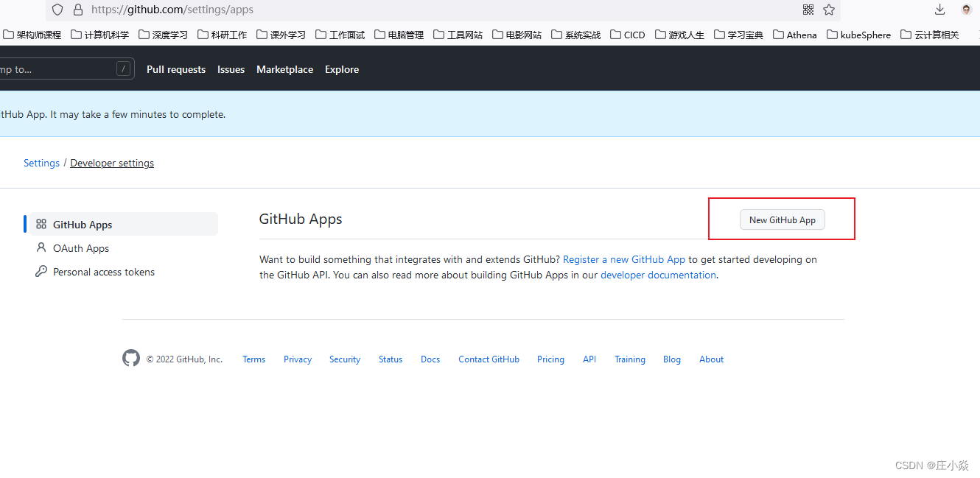Click Contact GitHub in footer
Screen dimensions: 980x478
click(489, 359)
